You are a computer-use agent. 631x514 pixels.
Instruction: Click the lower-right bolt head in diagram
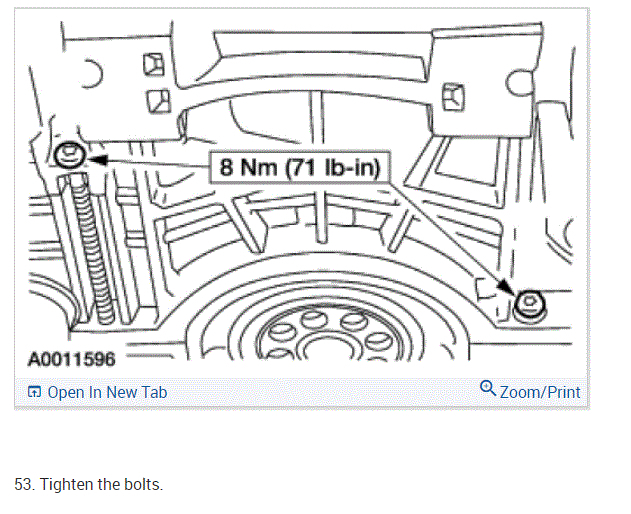[530, 304]
